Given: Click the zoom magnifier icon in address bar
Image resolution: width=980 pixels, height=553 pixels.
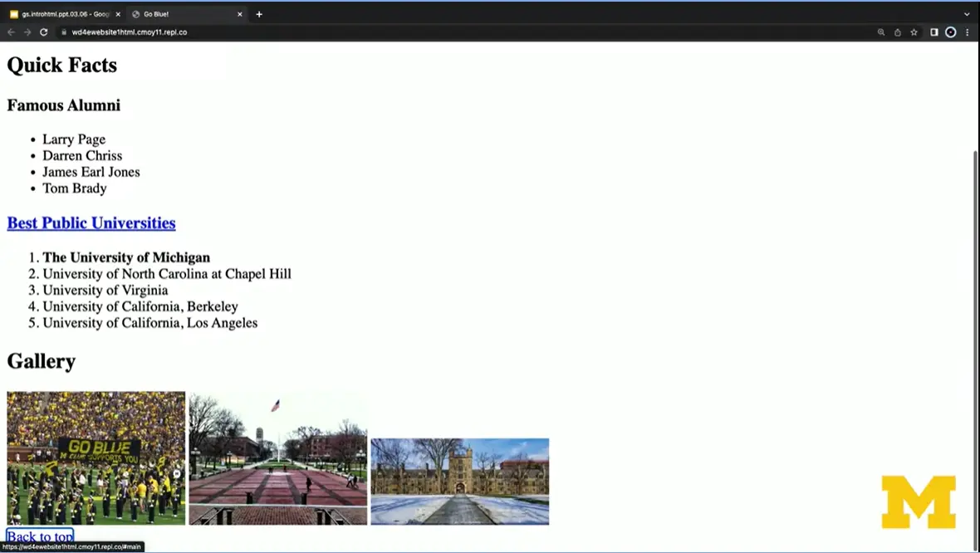Looking at the screenshot, I should point(881,32).
